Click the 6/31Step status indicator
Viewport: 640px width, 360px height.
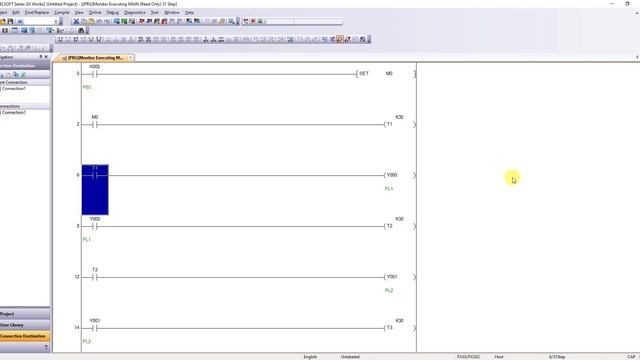click(x=557, y=357)
